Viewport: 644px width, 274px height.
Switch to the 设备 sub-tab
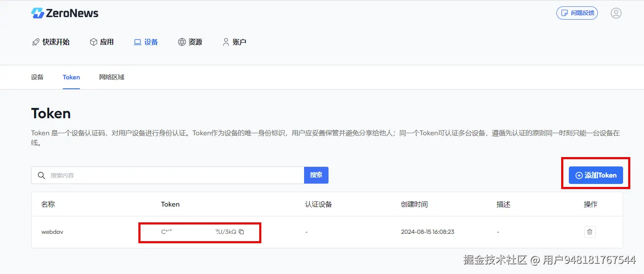point(37,77)
